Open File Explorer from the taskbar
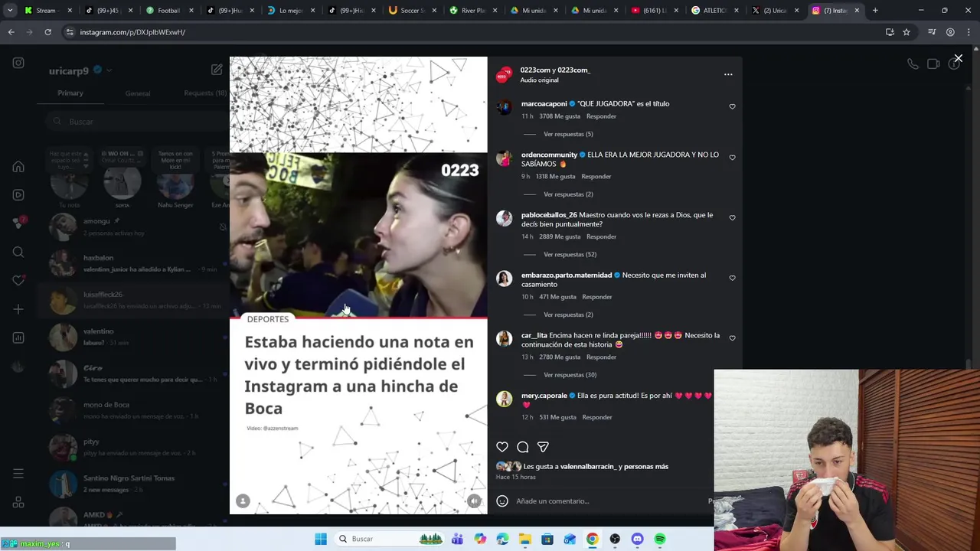 (x=525, y=539)
